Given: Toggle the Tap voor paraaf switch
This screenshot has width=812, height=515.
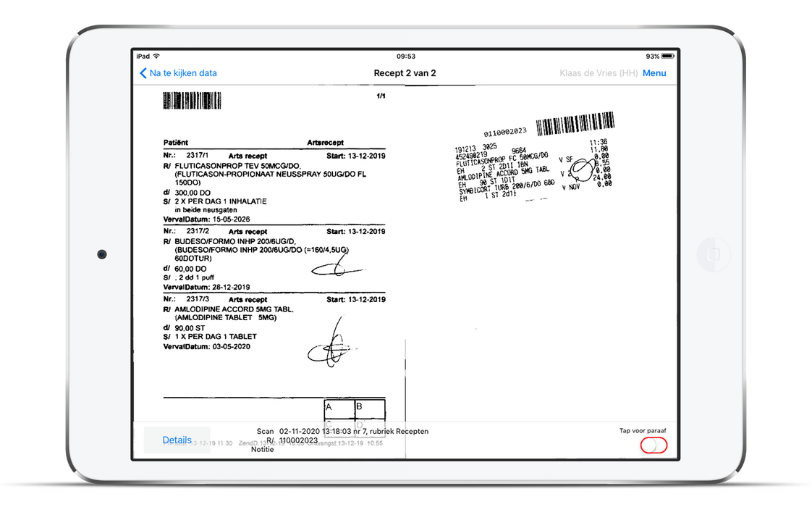Looking at the screenshot, I should click(654, 445).
